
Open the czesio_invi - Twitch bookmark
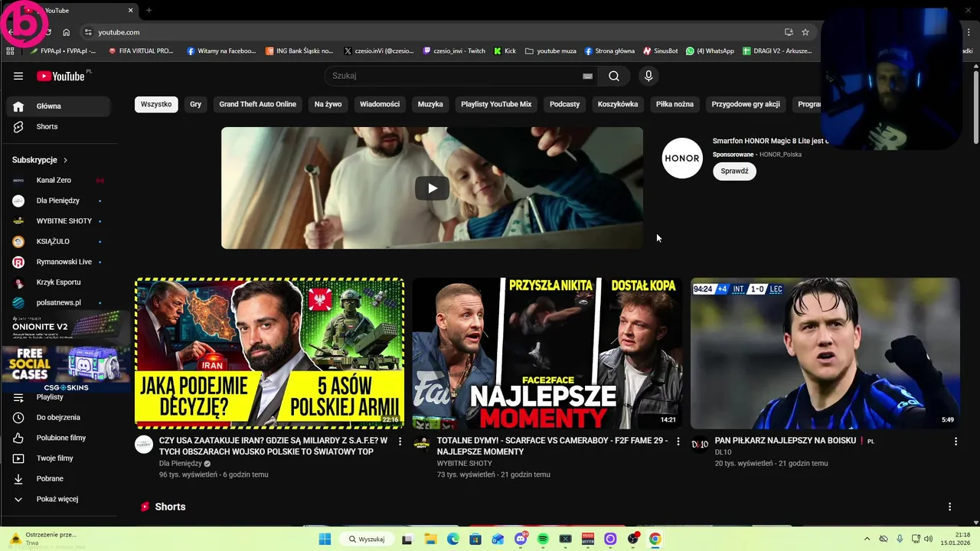tap(453, 51)
